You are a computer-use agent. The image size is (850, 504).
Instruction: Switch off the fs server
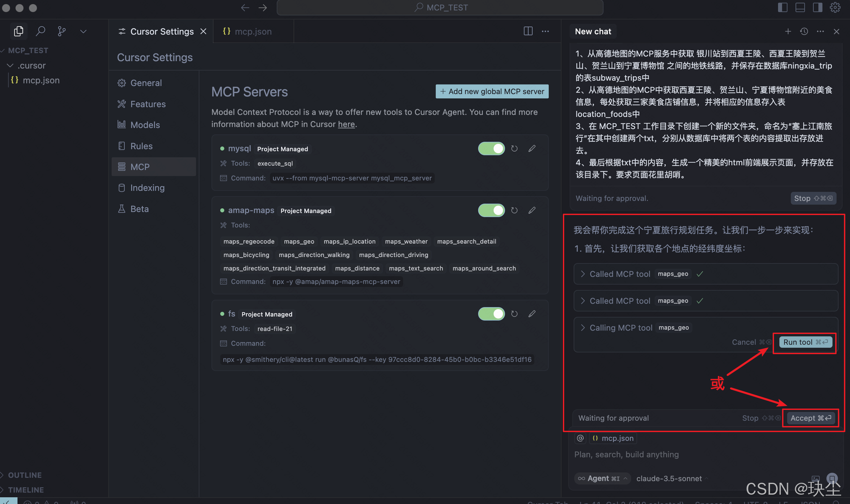(491, 314)
